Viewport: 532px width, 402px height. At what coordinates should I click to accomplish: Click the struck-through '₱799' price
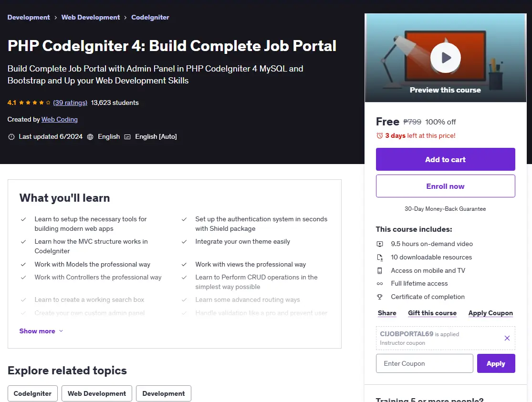click(412, 122)
